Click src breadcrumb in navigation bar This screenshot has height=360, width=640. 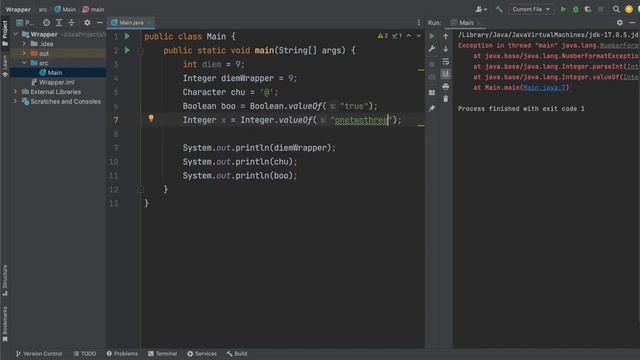(43, 9)
